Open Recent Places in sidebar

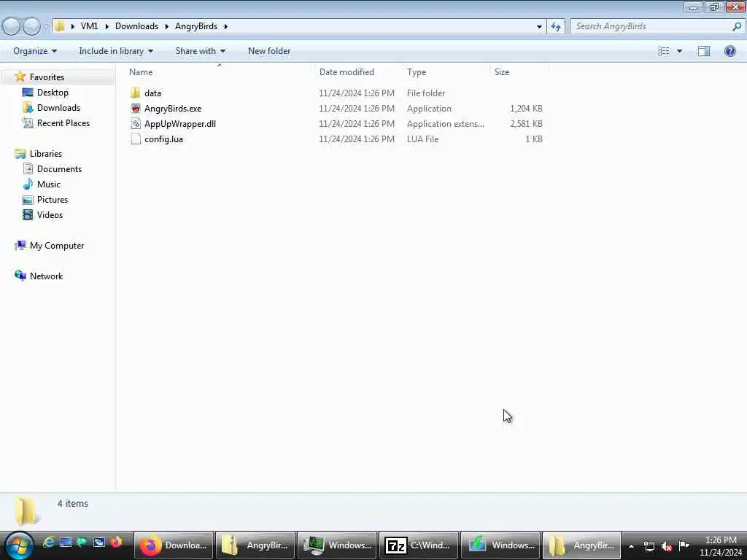(x=63, y=122)
